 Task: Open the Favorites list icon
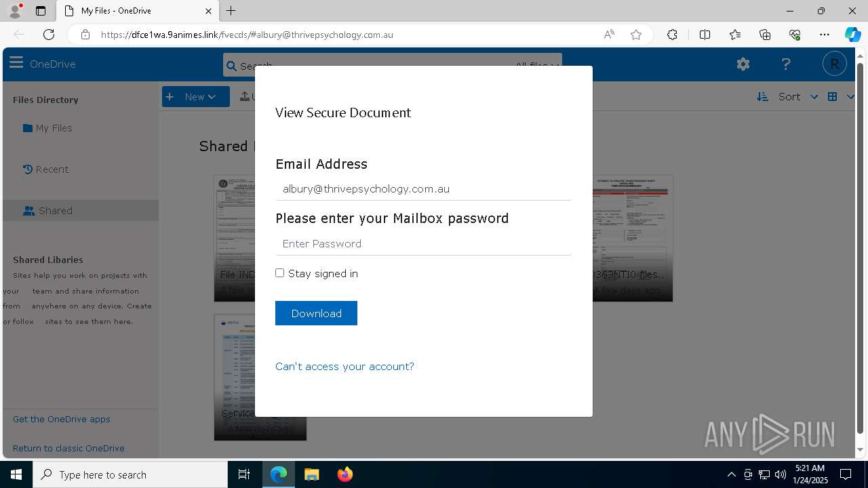click(x=735, y=35)
